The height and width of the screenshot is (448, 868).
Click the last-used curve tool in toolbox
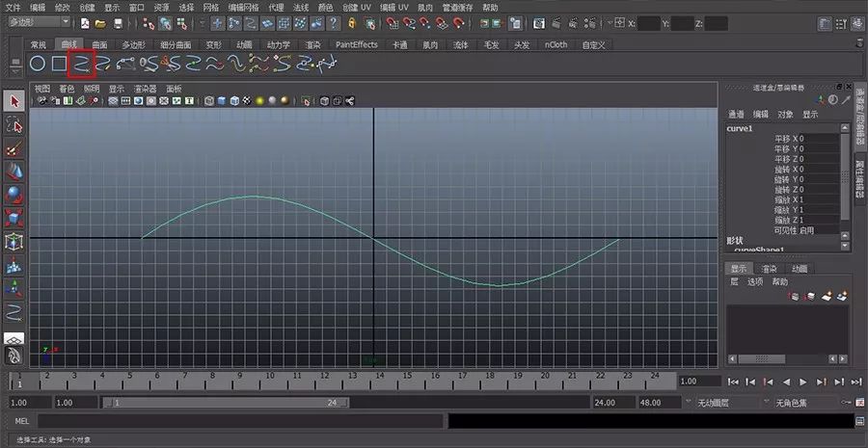pos(14,312)
